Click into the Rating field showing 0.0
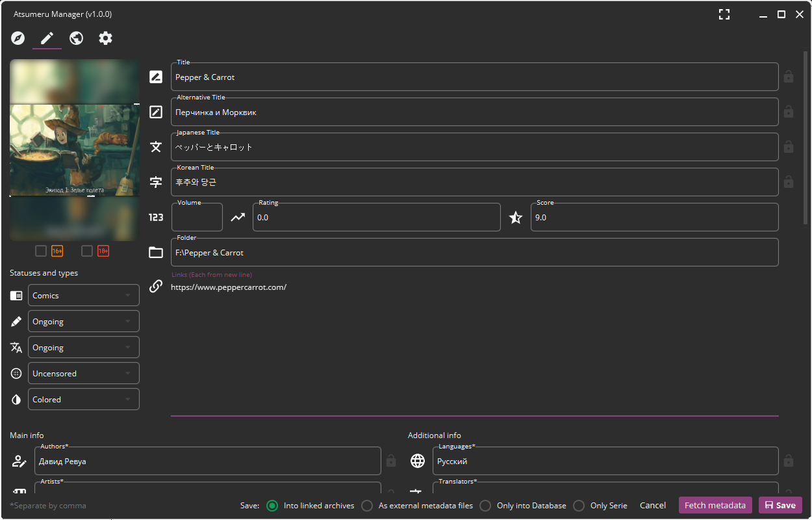Viewport: 812px width, 520px height. [x=377, y=217]
